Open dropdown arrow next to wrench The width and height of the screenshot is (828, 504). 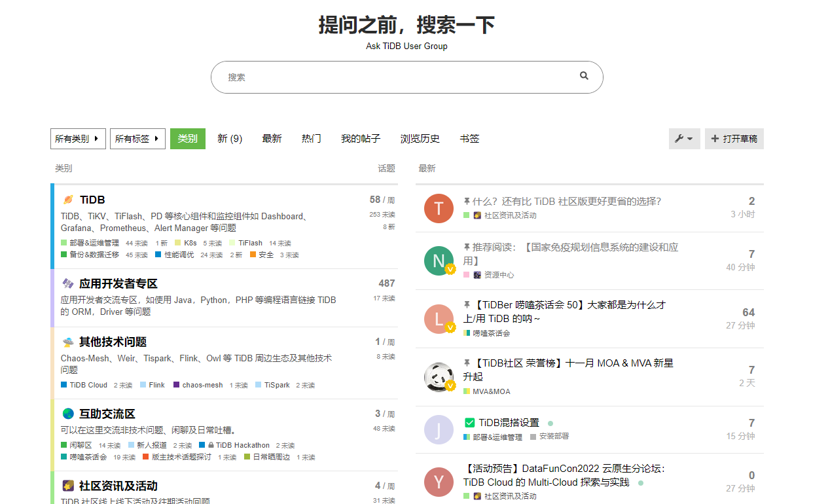690,139
